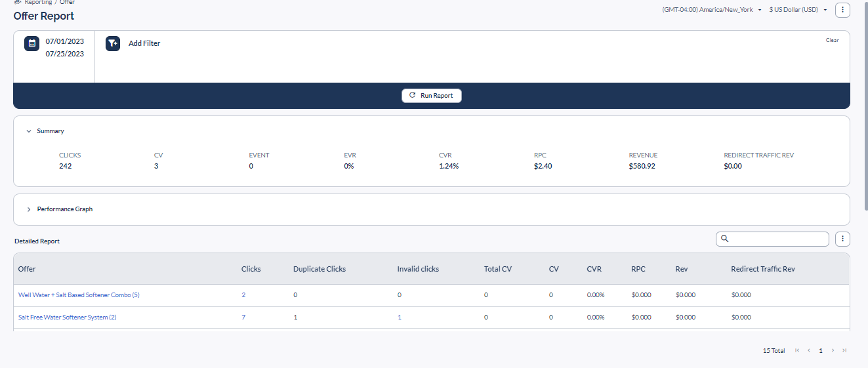Collapse the Summary section
This screenshot has width=868, height=368.
pos(29,131)
